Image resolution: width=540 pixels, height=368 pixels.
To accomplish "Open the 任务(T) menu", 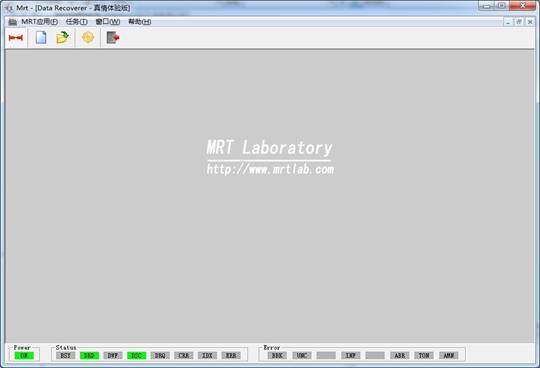I will coord(76,22).
